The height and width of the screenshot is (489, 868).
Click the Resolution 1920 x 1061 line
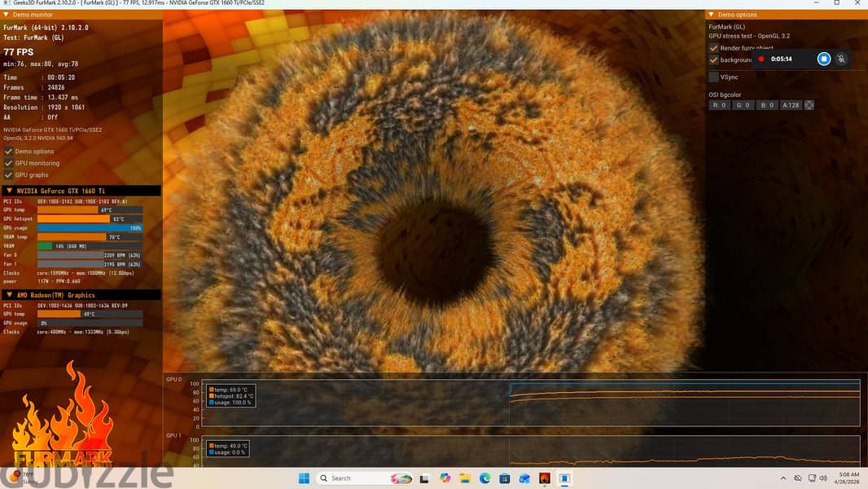(44, 108)
